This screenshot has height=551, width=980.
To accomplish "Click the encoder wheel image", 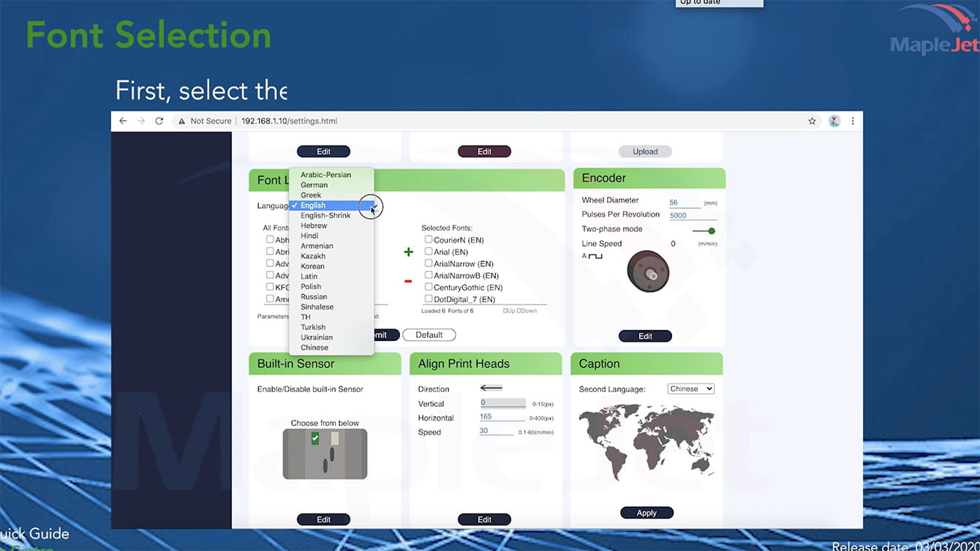I will click(x=648, y=271).
